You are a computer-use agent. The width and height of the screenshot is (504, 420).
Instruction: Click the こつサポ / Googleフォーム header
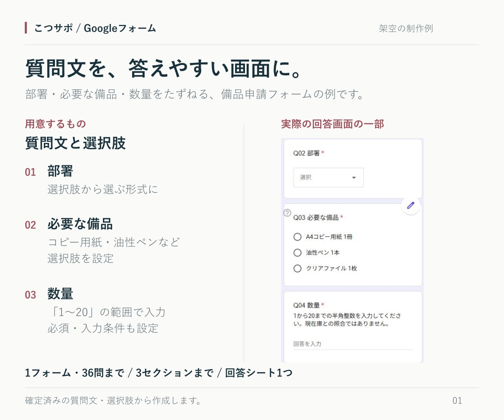[x=95, y=28]
